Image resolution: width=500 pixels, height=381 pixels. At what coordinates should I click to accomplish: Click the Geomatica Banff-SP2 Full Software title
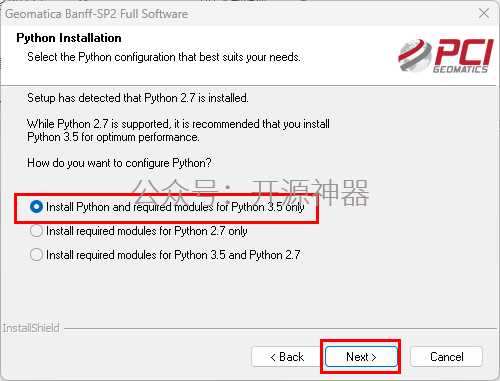(97, 14)
